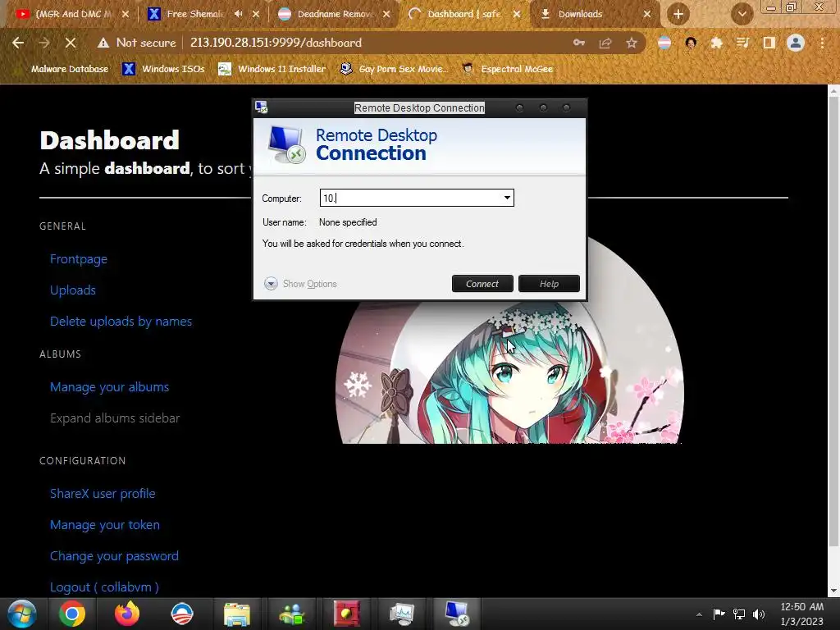This screenshot has height=630, width=840.
Task: Open the Windows 11 Installer bookmark
Action: pos(272,69)
